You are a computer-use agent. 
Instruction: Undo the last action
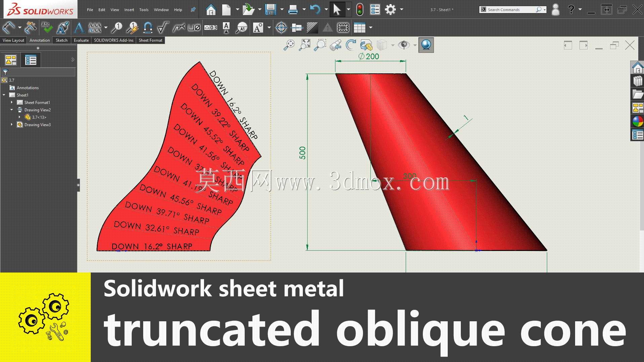coord(315,9)
